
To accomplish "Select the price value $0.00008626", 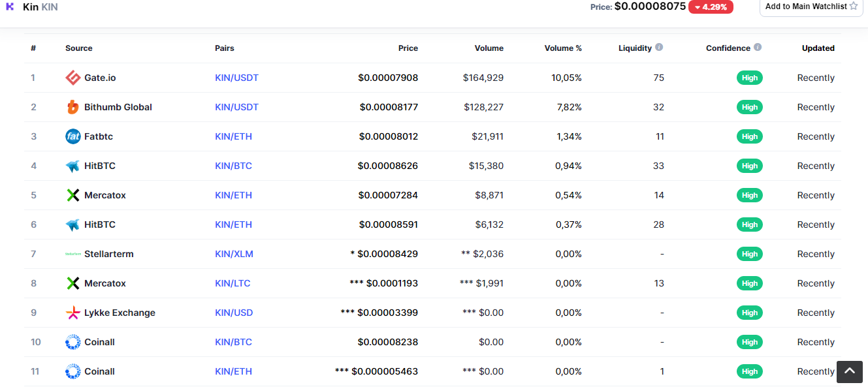I will 388,166.
